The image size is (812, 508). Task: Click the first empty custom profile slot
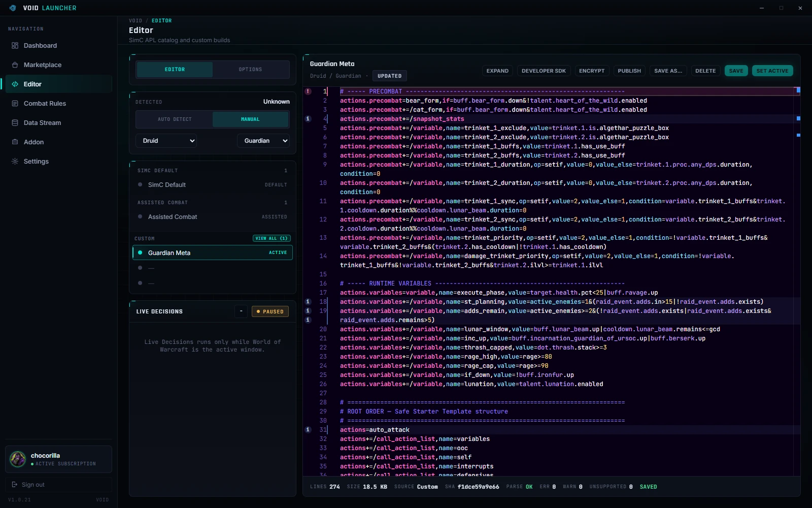[x=213, y=268]
